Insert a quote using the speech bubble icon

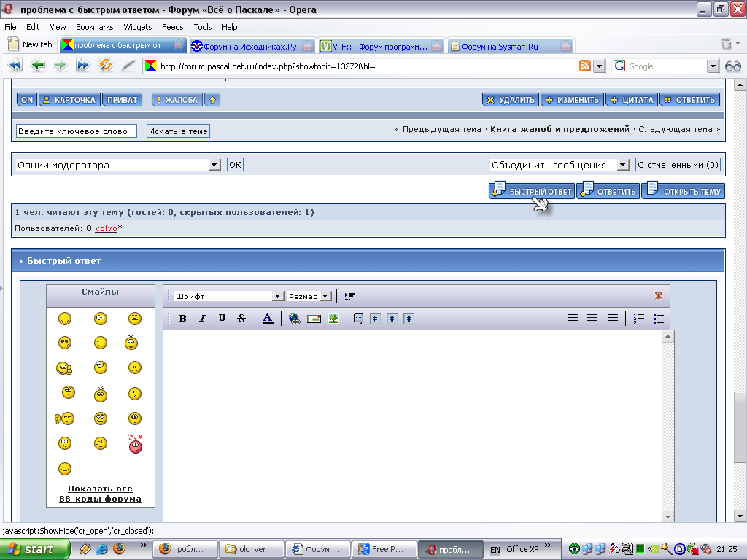(x=358, y=319)
